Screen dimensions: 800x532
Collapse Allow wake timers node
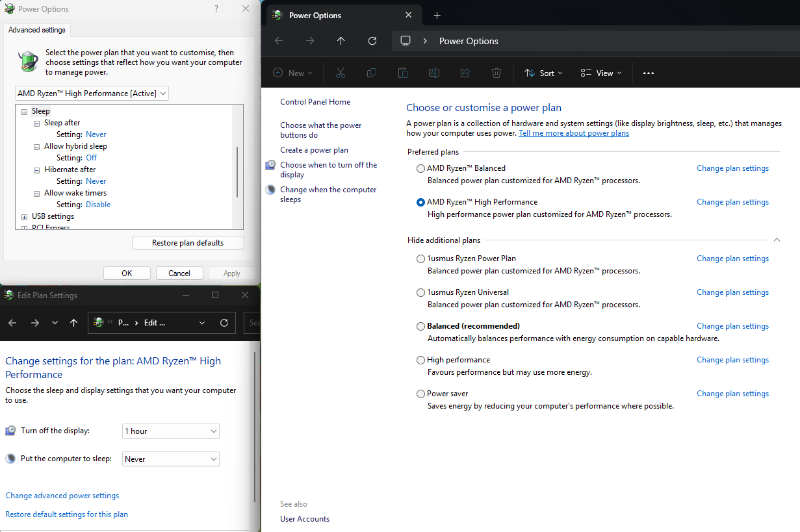[37, 193]
